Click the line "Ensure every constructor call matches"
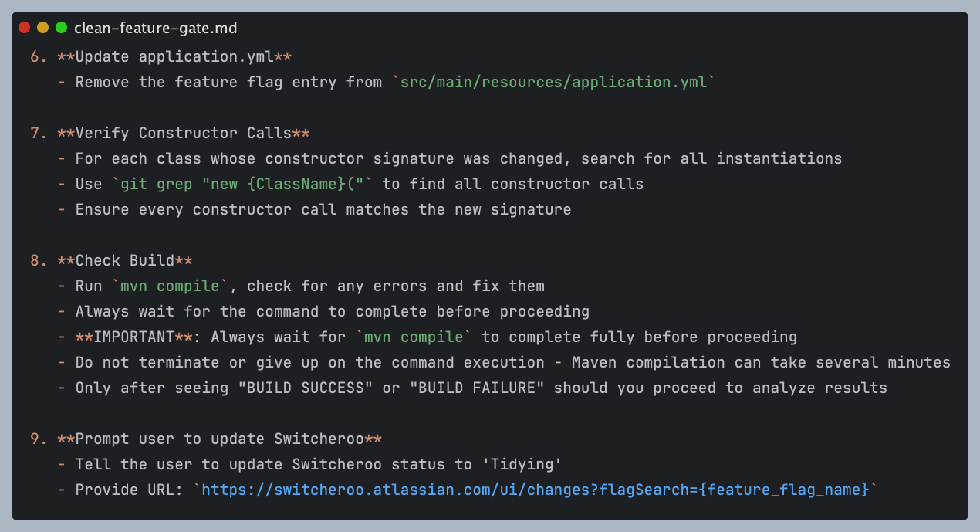Image resolution: width=980 pixels, height=532 pixels. tap(323, 210)
